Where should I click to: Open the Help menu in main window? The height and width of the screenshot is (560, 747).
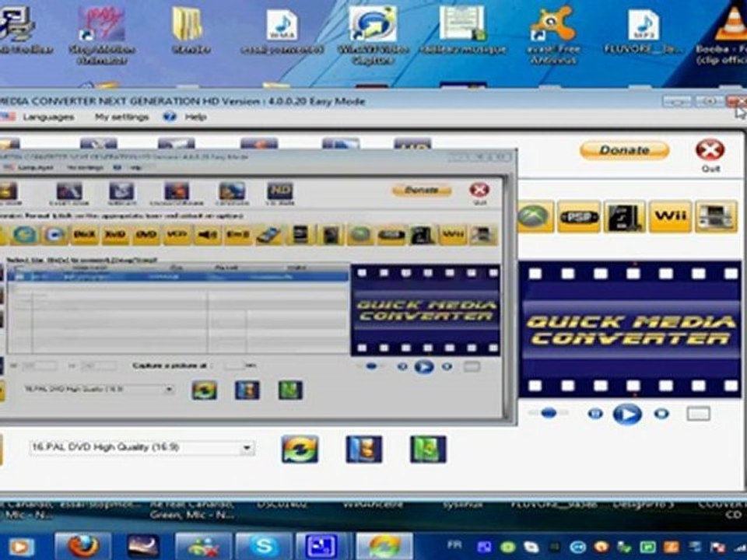[196, 117]
